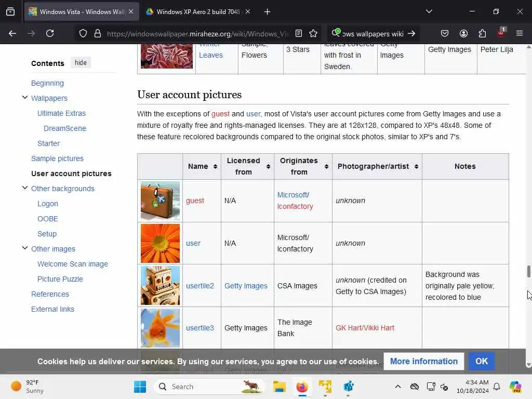Open the goldfish usertile3 thumbnail
The height and width of the screenshot is (399, 532).
tap(160, 328)
